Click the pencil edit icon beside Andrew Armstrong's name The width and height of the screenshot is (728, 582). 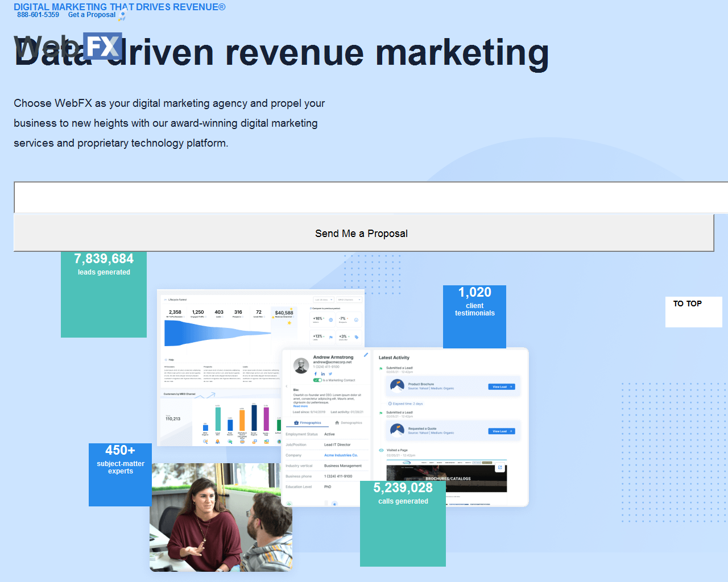pos(366,355)
